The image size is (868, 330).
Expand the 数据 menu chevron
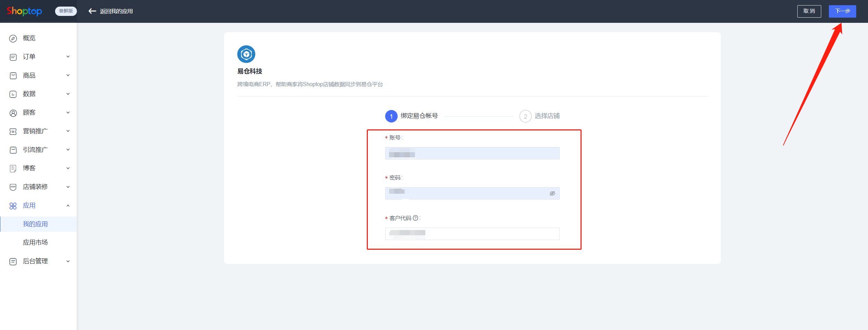(68, 94)
